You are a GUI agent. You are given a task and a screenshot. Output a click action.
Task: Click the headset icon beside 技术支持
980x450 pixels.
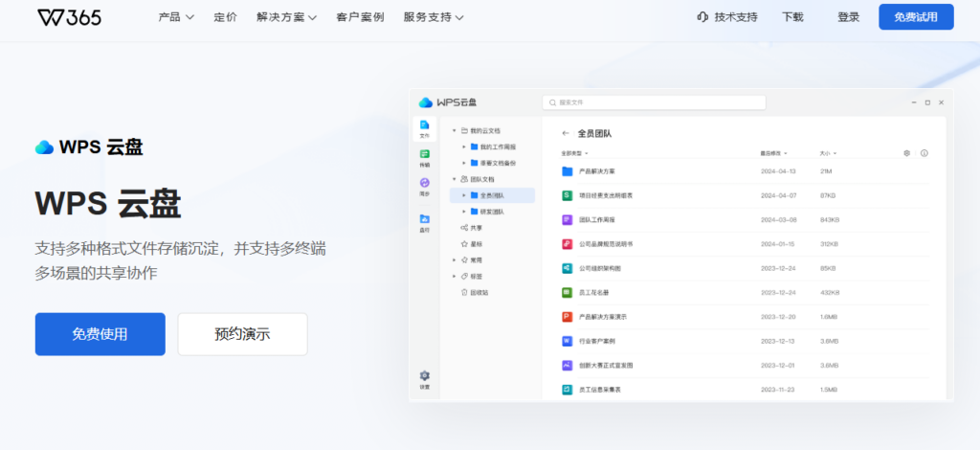pos(702,17)
